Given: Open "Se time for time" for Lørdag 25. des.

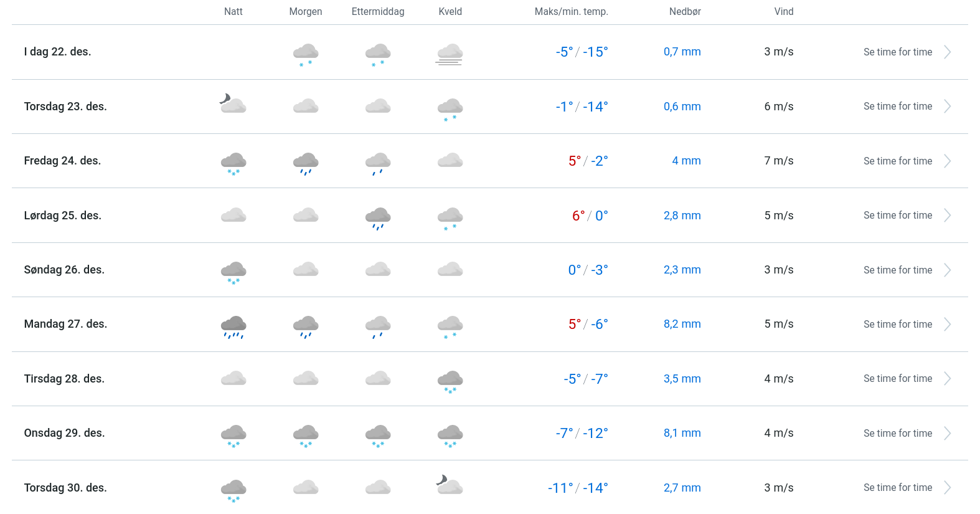Looking at the screenshot, I should [x=897, y=216].
